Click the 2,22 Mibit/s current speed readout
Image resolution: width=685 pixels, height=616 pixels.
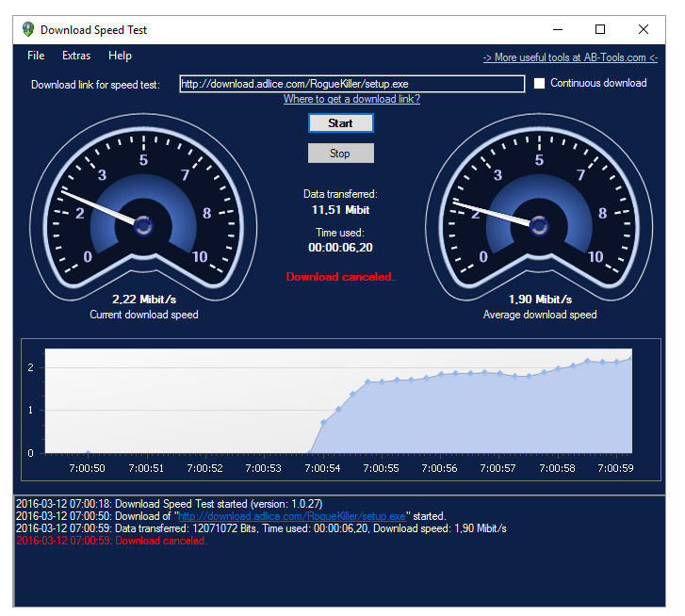pos(144,300)
